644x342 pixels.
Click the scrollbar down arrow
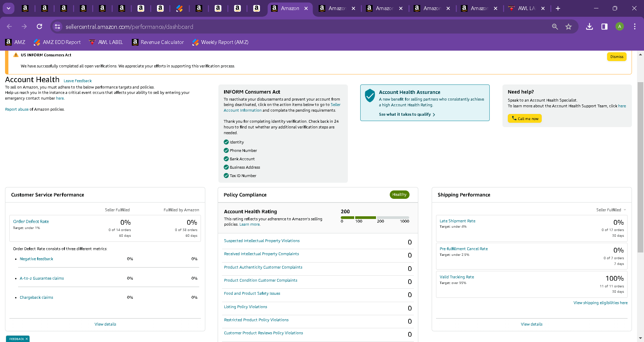pyautogui.click(x=640, y=338)
